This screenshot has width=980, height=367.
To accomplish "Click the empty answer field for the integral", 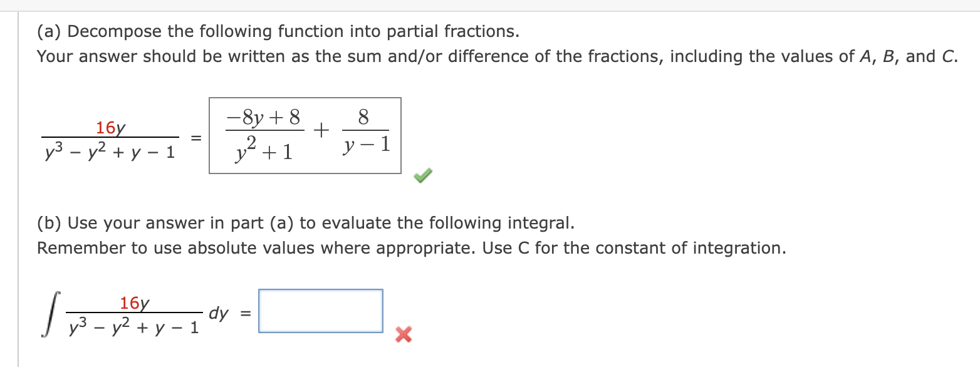I will point(320,311).
